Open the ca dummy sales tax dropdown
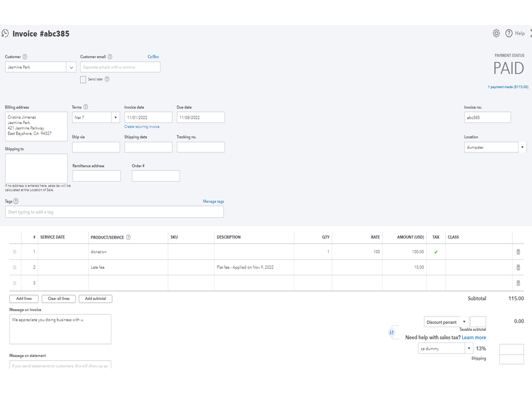This screenshot has width=532, height=399. pos(468,348)
